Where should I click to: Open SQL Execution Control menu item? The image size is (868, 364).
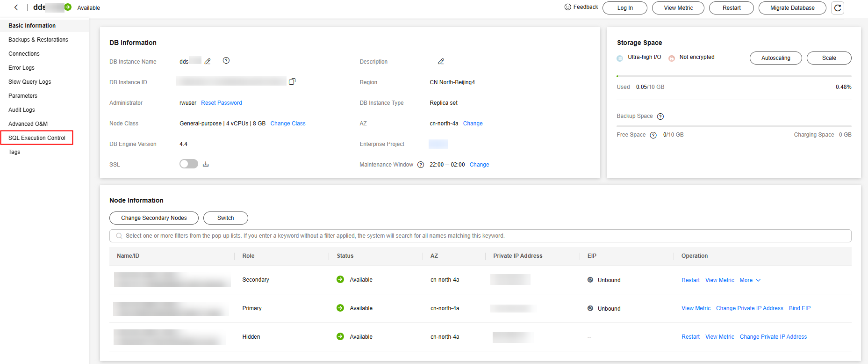[x=37, y=138]
